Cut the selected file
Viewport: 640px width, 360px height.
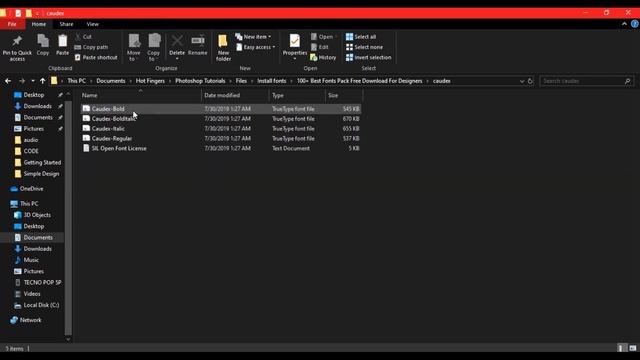click(x=83, y=37)
